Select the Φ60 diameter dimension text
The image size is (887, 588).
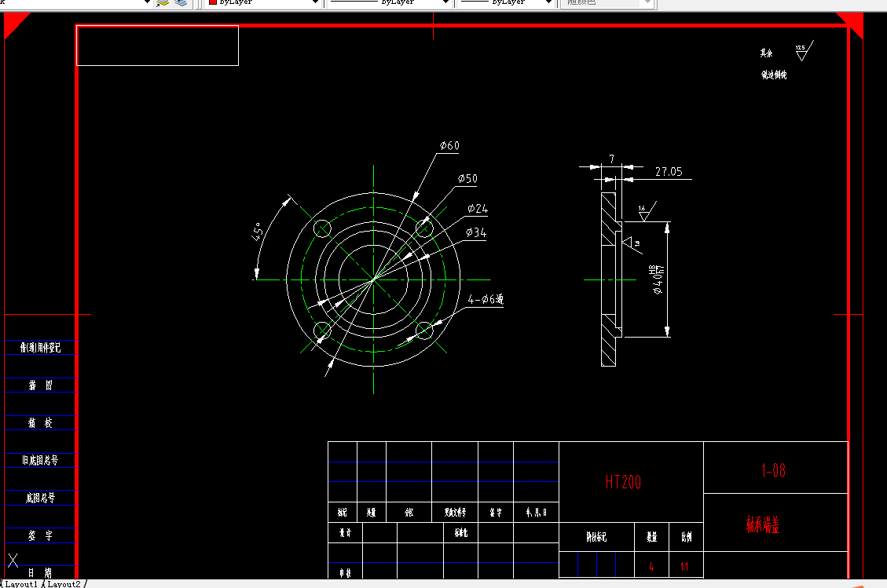[449, 146]
